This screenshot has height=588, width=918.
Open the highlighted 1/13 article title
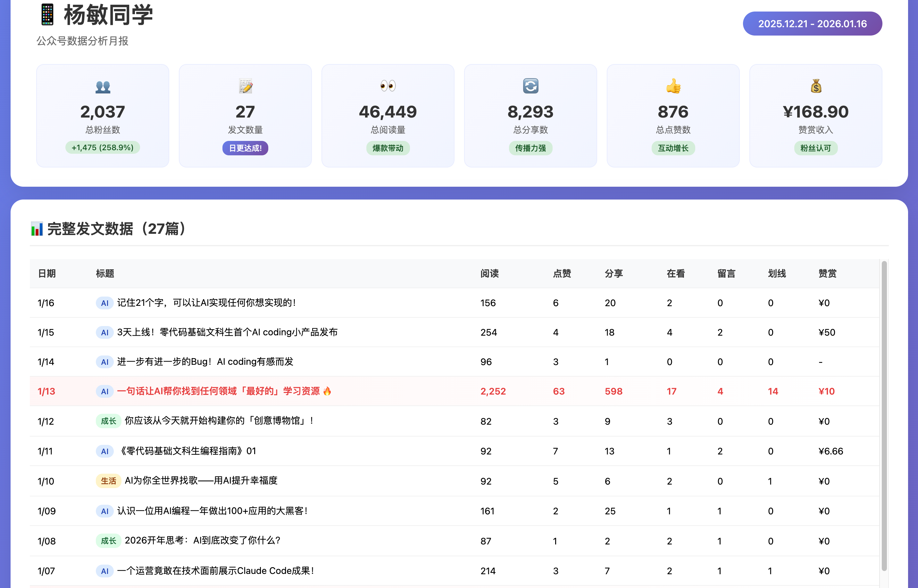pos(218,391)
